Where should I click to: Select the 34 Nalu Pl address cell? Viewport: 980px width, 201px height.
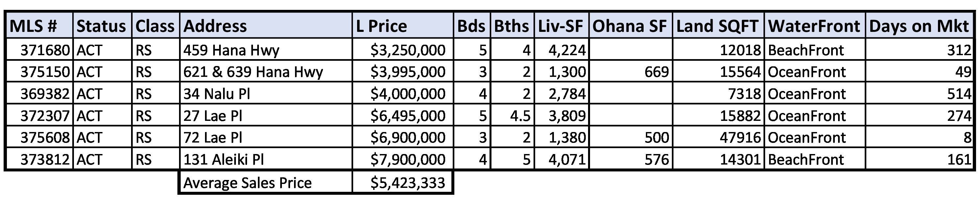click(217, 94)
